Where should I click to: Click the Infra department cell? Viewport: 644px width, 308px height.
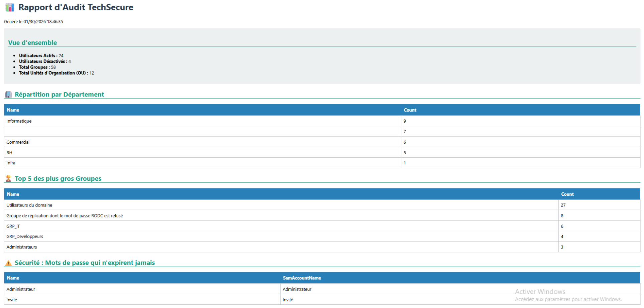coord(11,163)
